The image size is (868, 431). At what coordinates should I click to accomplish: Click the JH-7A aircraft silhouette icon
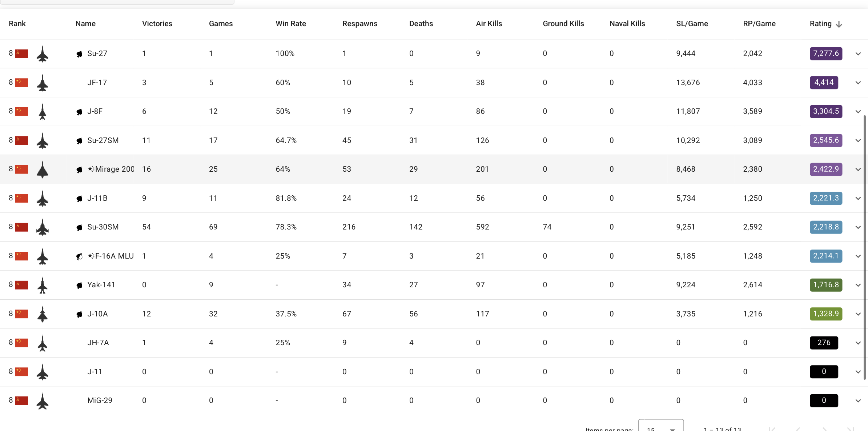tap(43, 343)
